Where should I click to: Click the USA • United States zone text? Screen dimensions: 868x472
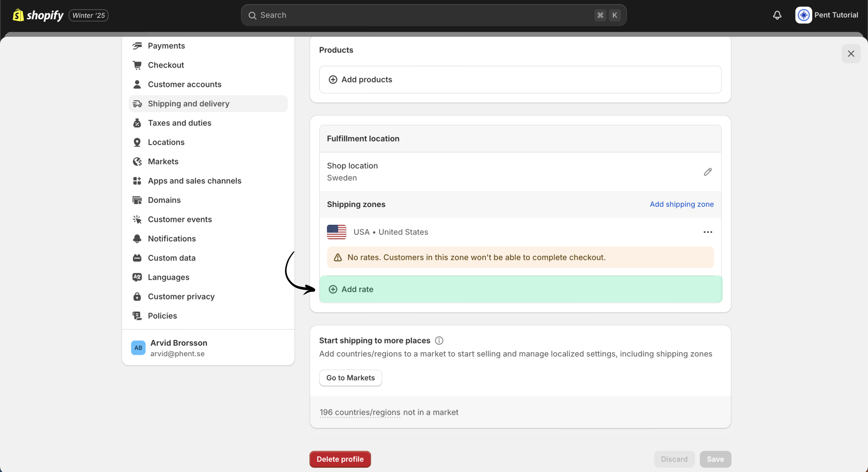[391, 232]
